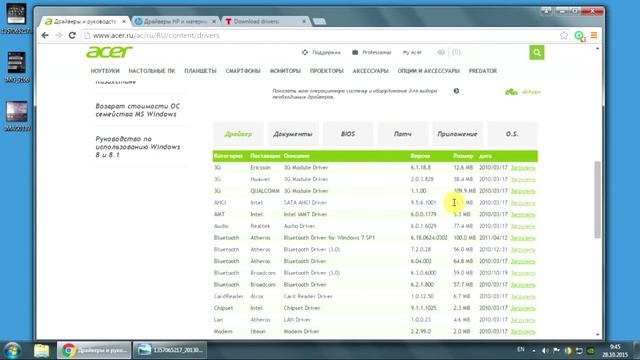
Task: Open СМАРТФОНЫ menu item
Action: point(243,71)
